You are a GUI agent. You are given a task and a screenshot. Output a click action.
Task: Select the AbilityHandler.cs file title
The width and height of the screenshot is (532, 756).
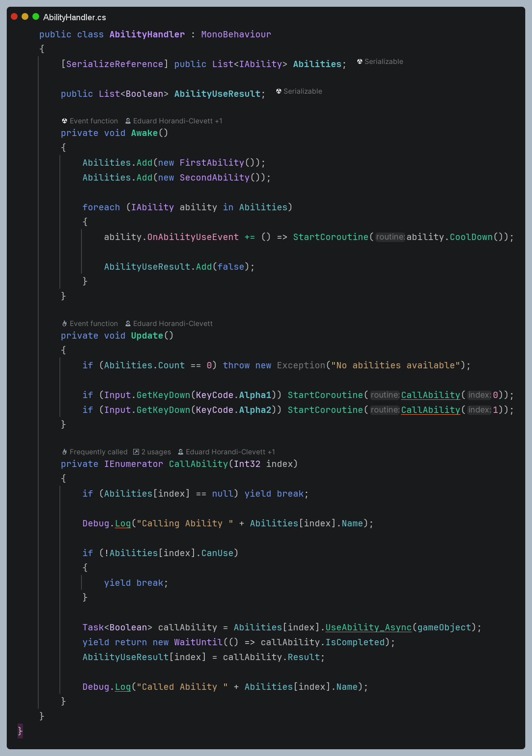pyautogui.click(x=75, y=17)
